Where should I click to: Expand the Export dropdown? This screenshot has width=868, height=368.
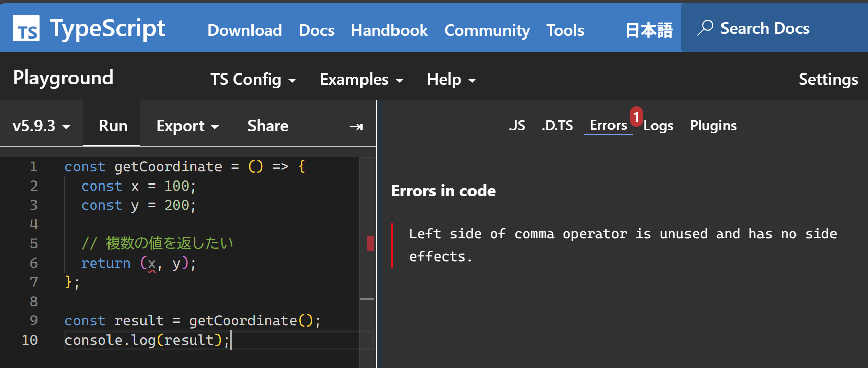tap(187, 126)
